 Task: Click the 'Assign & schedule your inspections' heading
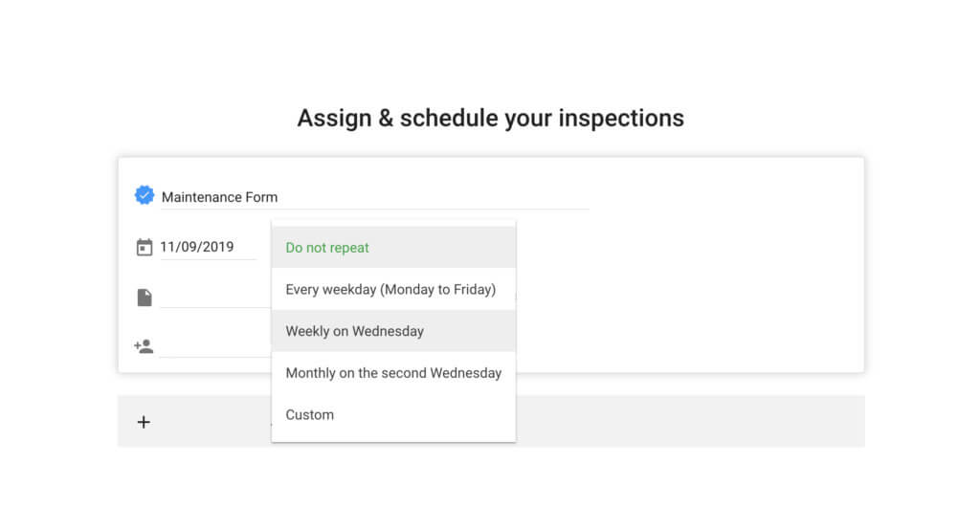[490, 119]
